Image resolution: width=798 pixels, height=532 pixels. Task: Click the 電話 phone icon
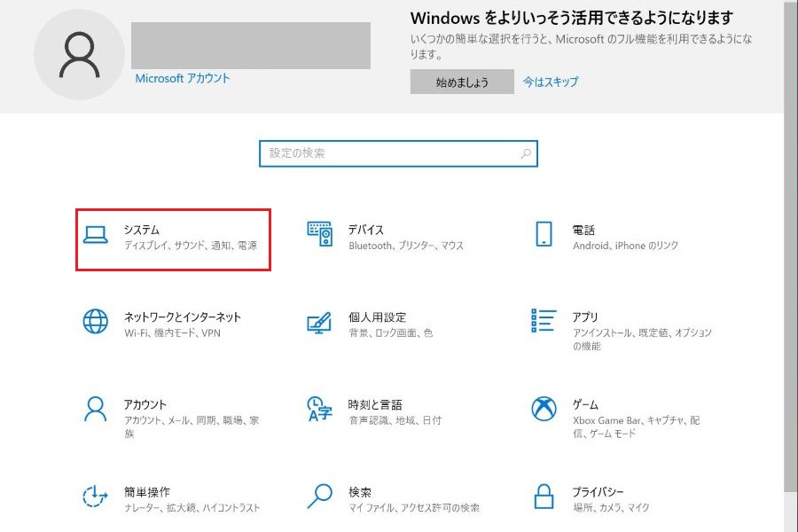(544, 234)
